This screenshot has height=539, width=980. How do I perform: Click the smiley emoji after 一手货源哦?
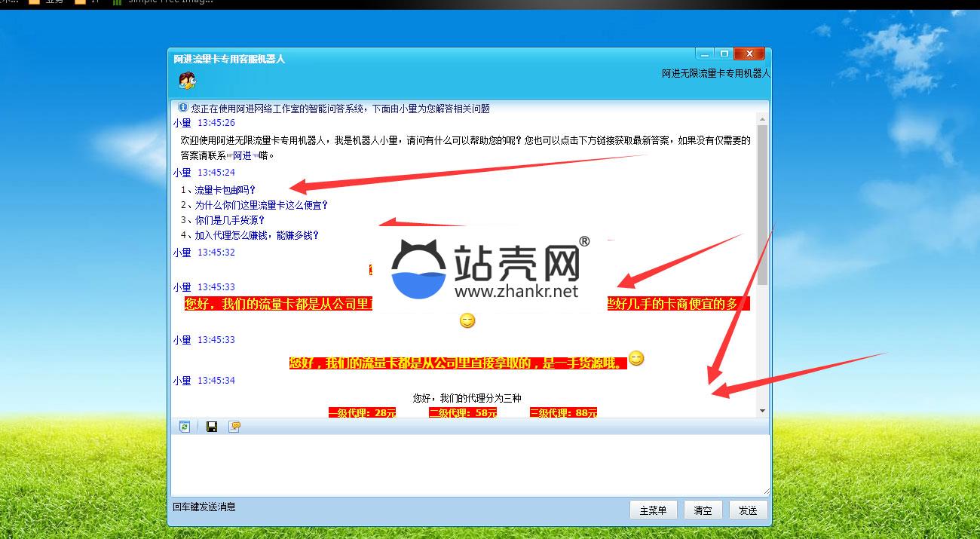[636, 359]
